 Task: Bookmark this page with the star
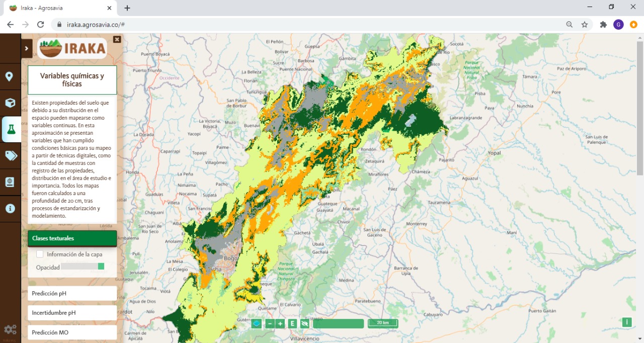pyautogui.click(x=585, y=25)
